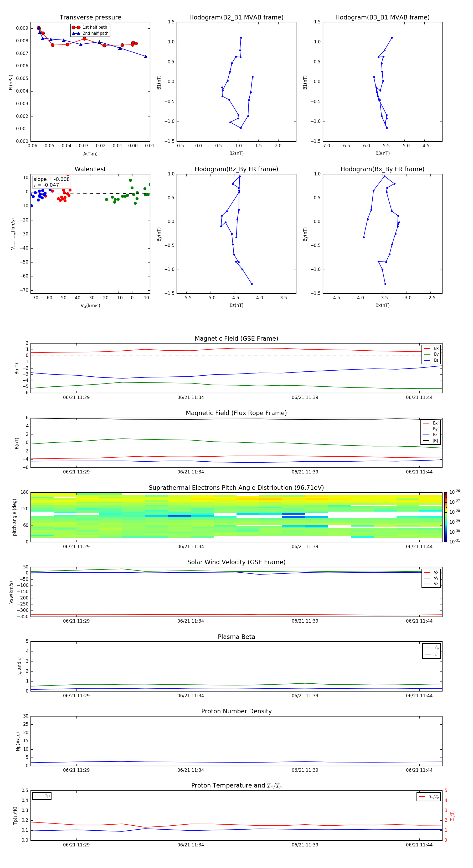Screen dimensions: 473x868
Task: Click the 'Magnetic Field (GSE Frame)' title
Action: pos(236,339)
